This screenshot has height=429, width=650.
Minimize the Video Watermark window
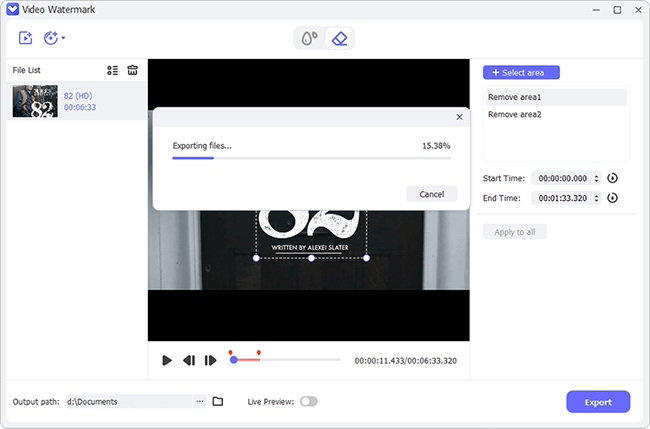(596, 10)
